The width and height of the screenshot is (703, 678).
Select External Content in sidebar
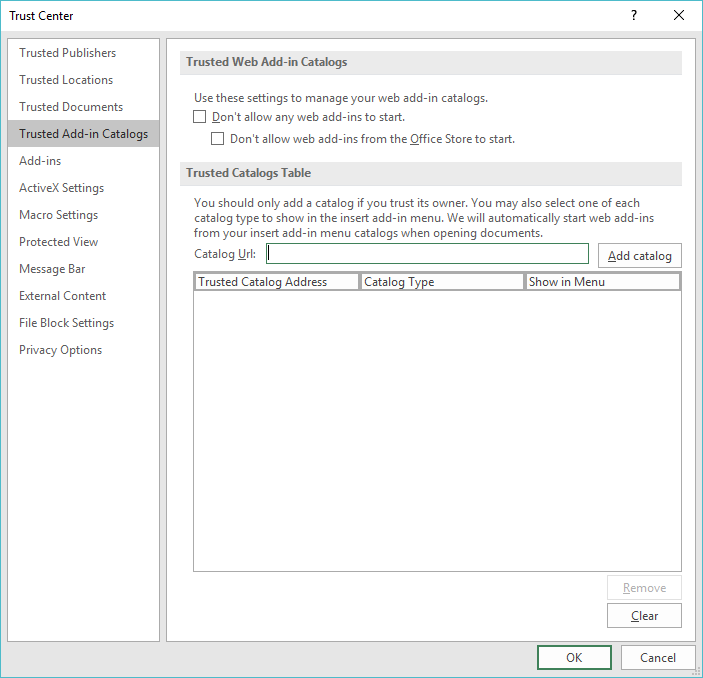point(62,296)
